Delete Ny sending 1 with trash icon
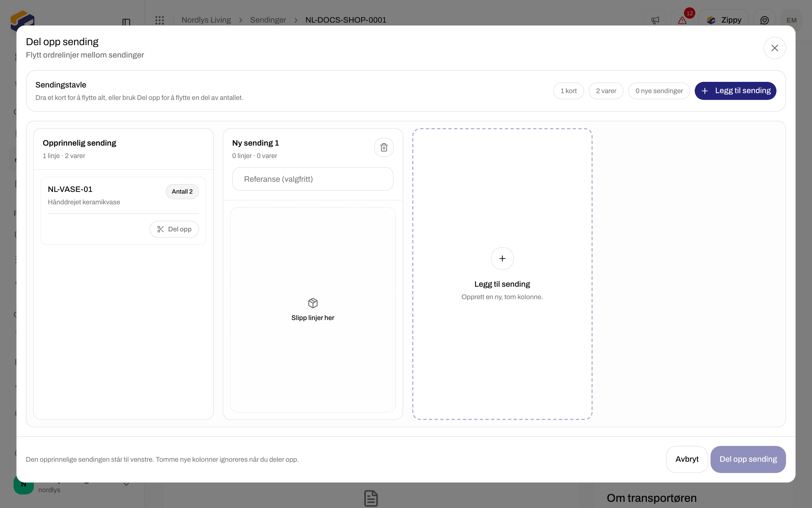 click(x=384, y=147)
